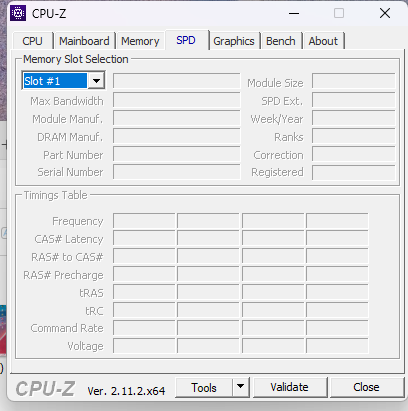Switch to the Bench tab
The height and width of the screenshot is (411, 408).
click(x=281, y=41)
